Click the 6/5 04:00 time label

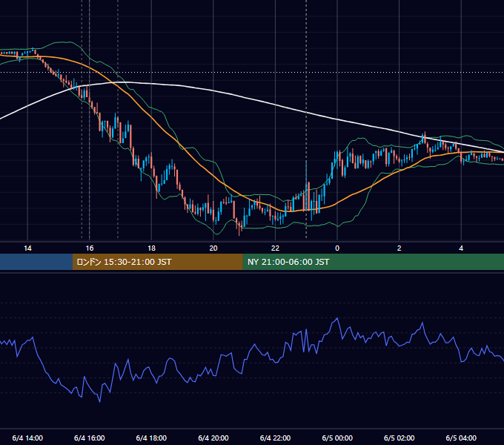[461, 438]
